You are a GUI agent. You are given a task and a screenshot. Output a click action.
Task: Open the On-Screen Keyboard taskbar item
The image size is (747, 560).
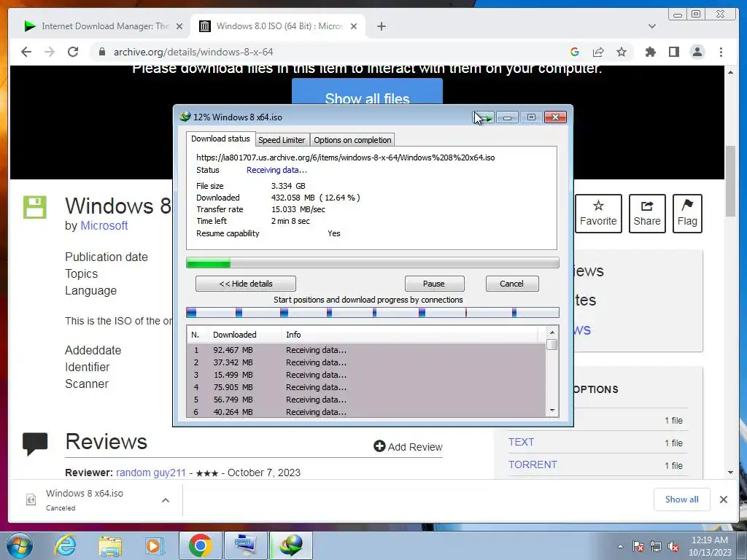(245, 545)
